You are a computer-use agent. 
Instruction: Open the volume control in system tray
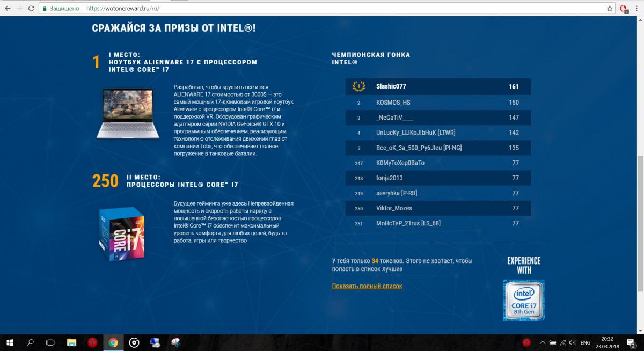pos(573,342)
